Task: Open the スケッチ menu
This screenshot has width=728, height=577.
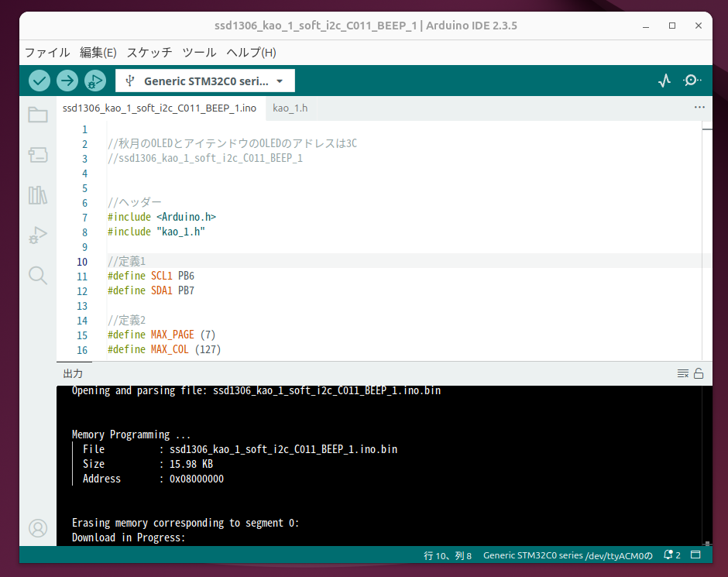Action: click(149, 53)
